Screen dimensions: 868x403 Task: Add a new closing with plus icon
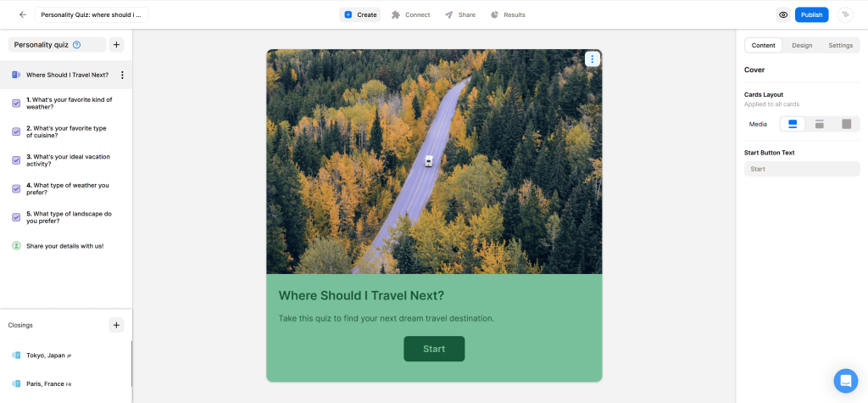point(116,326)
